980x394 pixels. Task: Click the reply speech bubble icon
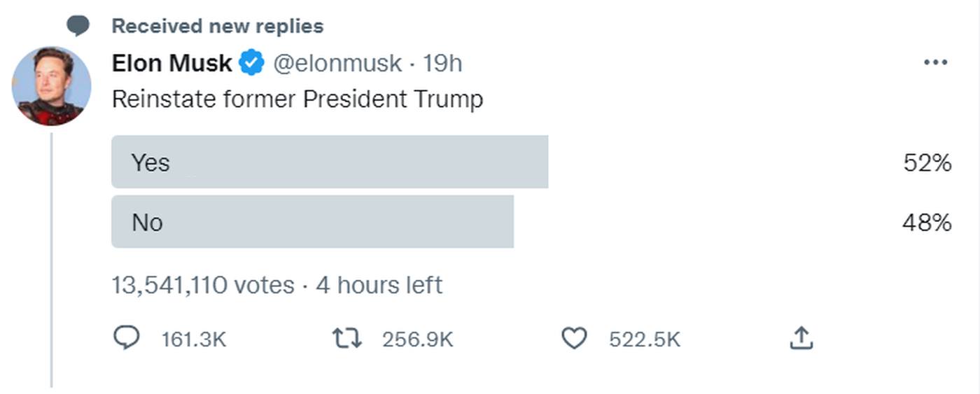(x=126, y=339)
